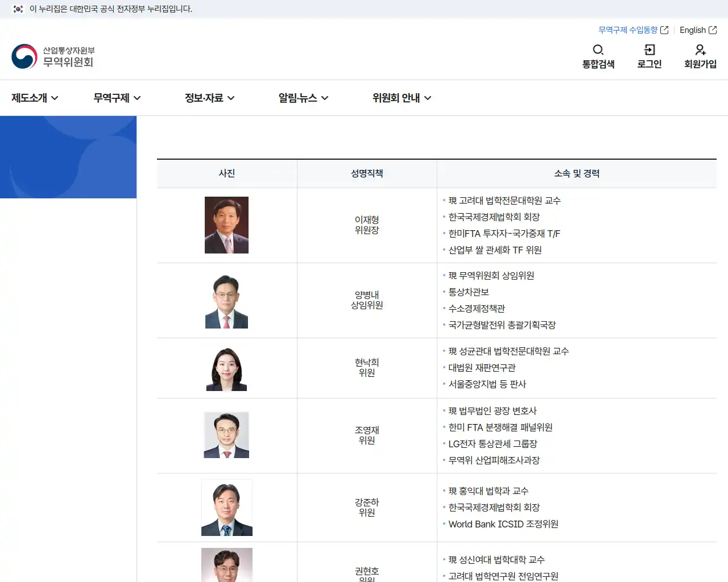Screen dimensions: 728x582
Task: Click text 산업부 쌀 관세화 TF 위원
Action: 495,250
